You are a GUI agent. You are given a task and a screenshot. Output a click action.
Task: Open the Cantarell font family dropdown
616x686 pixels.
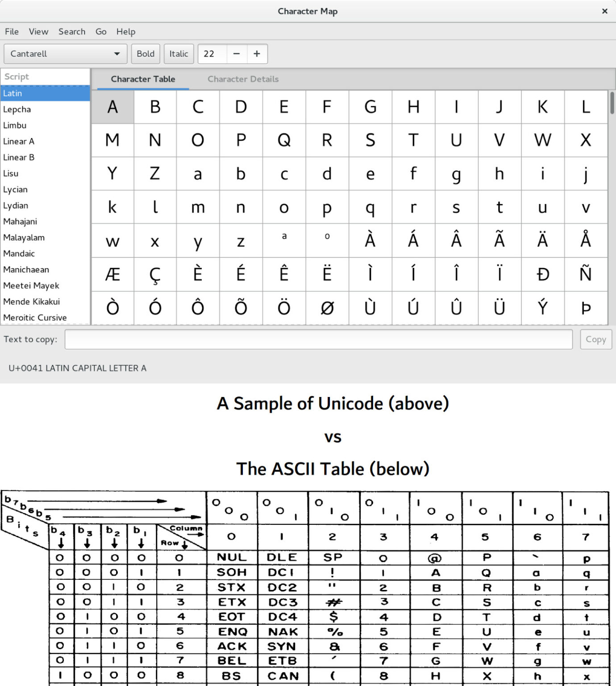tap(65, 54)
